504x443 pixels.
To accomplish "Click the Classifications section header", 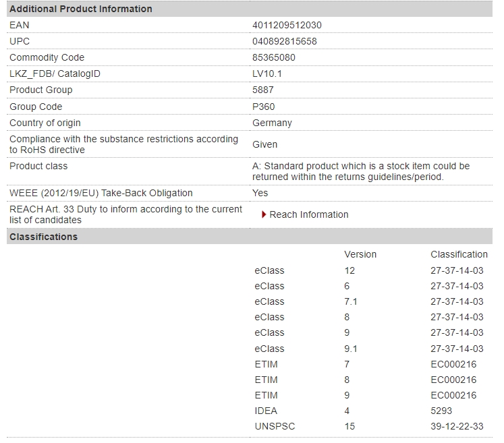I will pyautogui.click(x=250, y=237).
